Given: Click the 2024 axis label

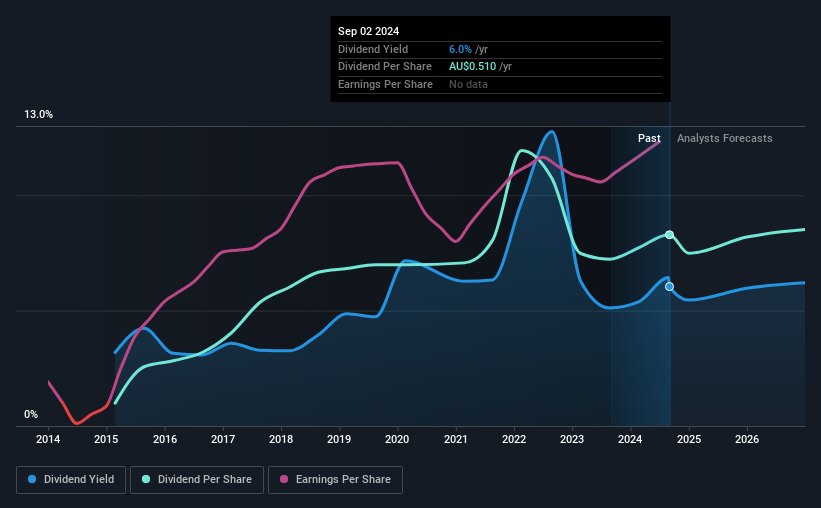Looking at the screenshot, I should (630, 439).
